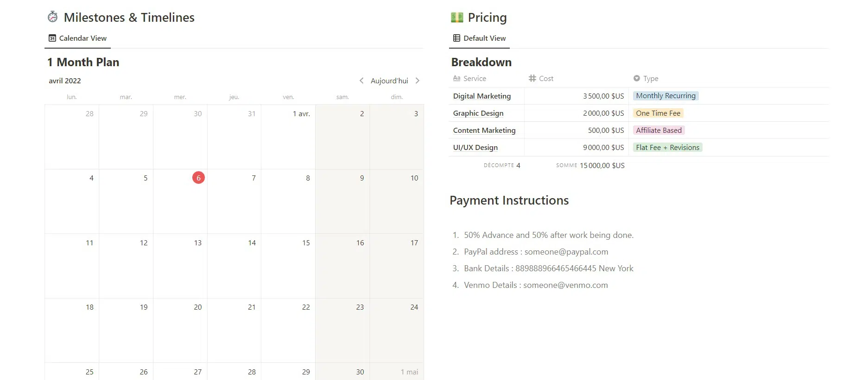This screenshot has width=868, height=380.
Task: Click the highlighted day 6 in calendar
Action: 198,178
